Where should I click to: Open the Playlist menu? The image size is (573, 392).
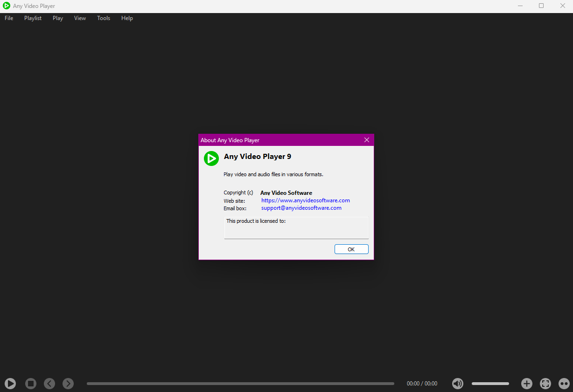click(33, 18)
